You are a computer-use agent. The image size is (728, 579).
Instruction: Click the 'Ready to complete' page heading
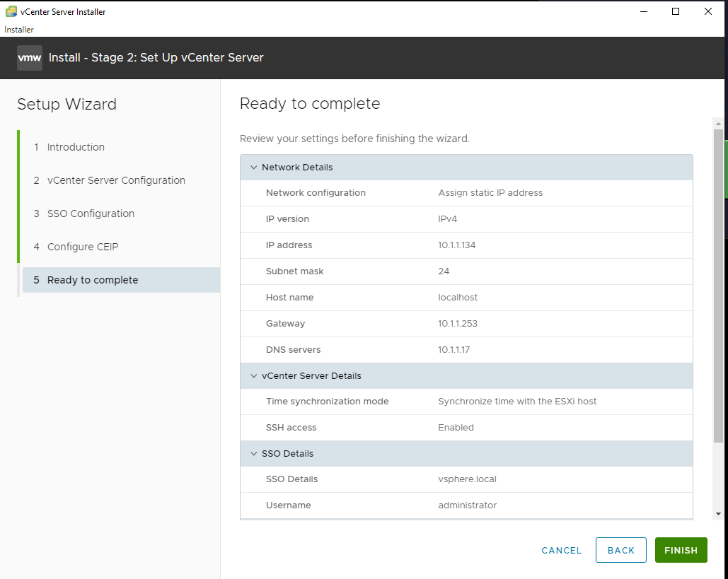[x=310, y=103]
